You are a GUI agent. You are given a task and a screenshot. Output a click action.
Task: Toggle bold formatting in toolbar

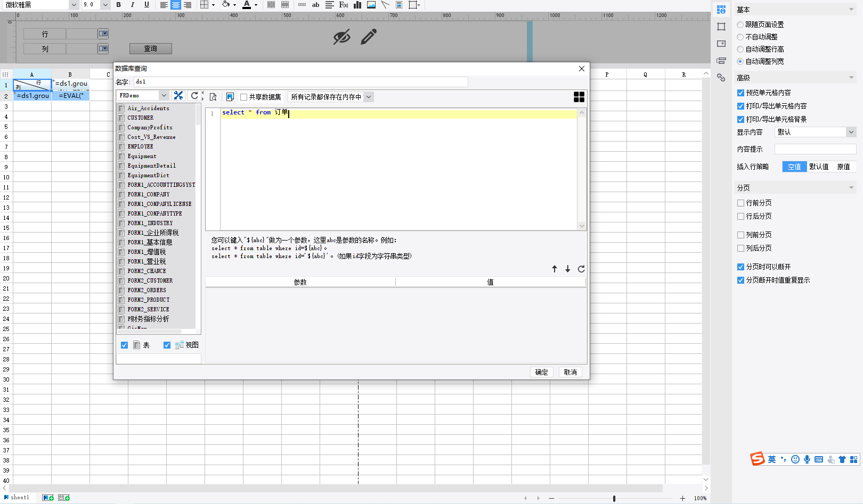click(118, 5)
